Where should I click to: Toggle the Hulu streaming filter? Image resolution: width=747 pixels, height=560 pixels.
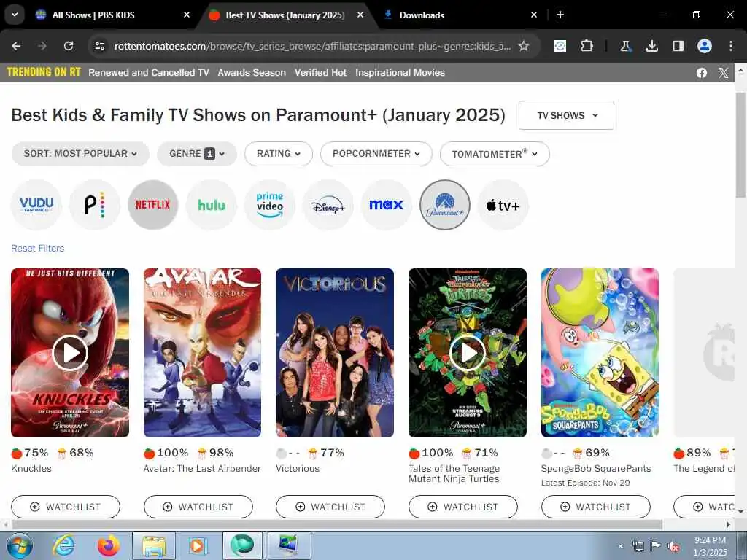click(212, 205)
